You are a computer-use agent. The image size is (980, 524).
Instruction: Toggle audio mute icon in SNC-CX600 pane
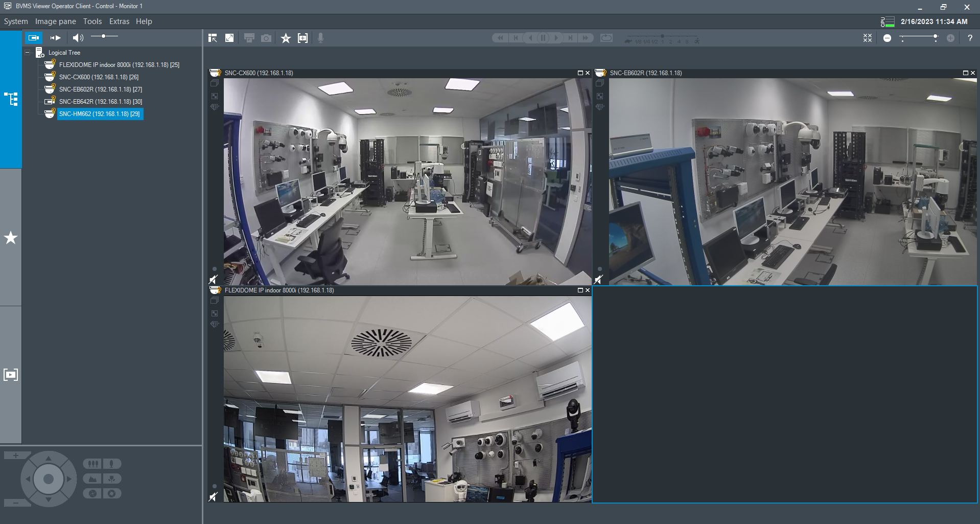point(214,279)
